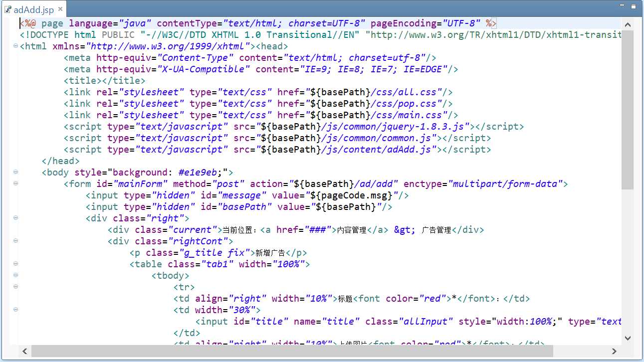The image size is (644, 362).
Task: Click the empty <title></title> tag
Action: [105, 81]
